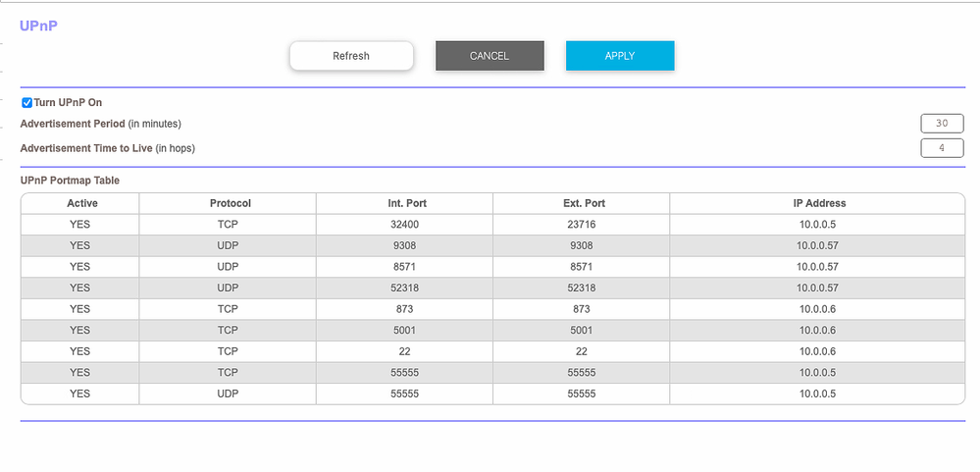This screenshot has width=980, height=472.
Task: Click YES in the port 32400 row
Action: pos(80,225)
